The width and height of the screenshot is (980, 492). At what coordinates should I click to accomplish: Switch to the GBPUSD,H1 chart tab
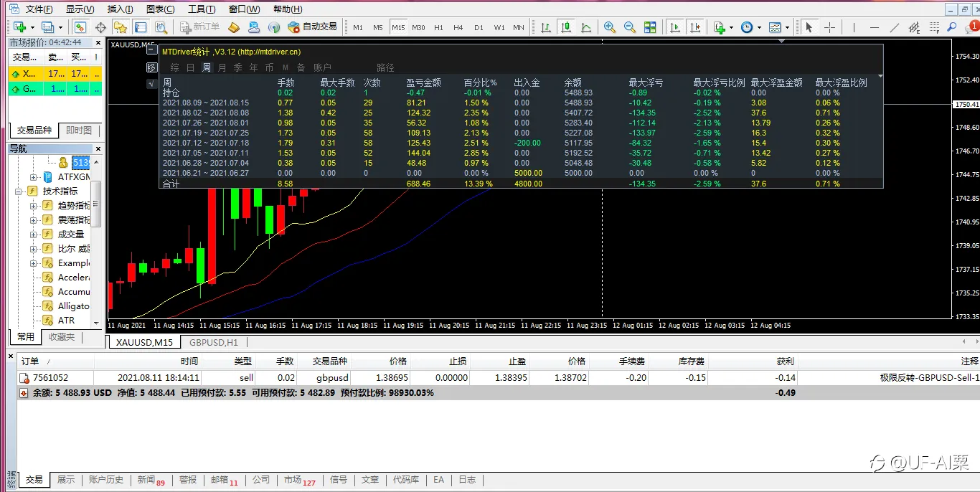[214, 342]
